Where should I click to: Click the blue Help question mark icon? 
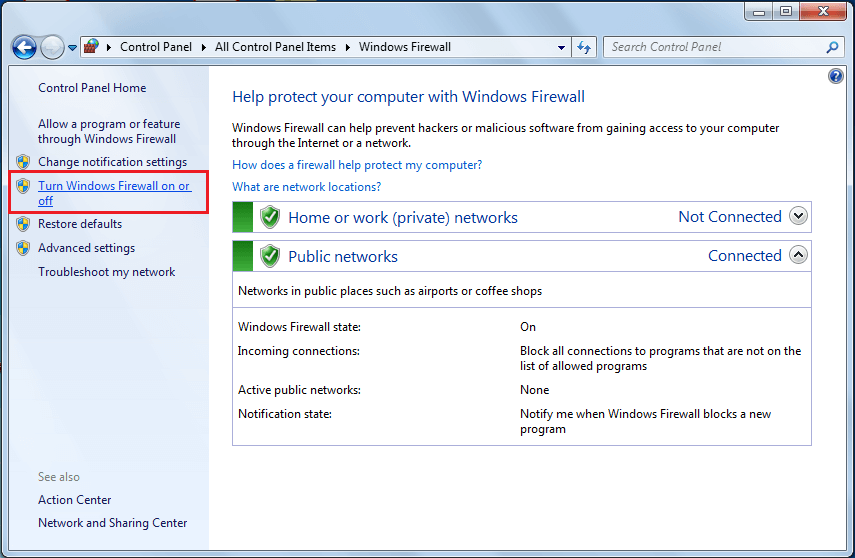(x=836, y=77)
